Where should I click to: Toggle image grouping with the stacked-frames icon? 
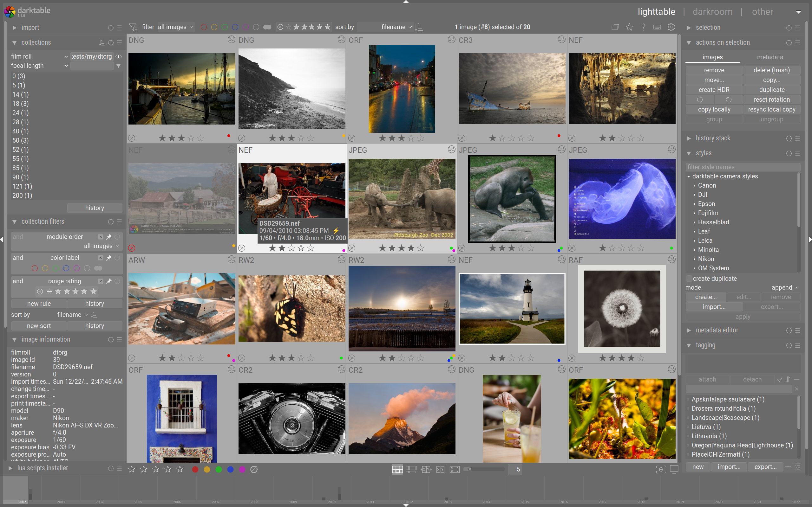[x=615, y=27]
